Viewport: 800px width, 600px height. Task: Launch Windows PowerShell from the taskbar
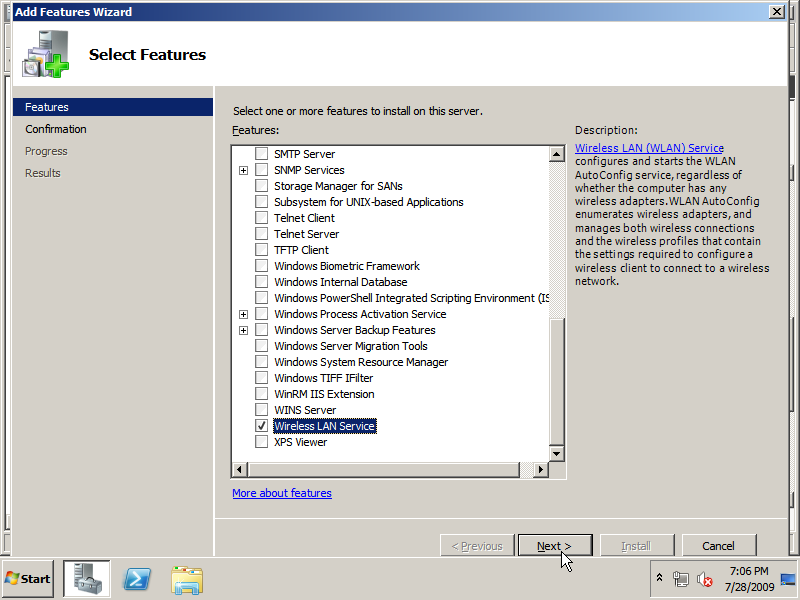(137, 579)
